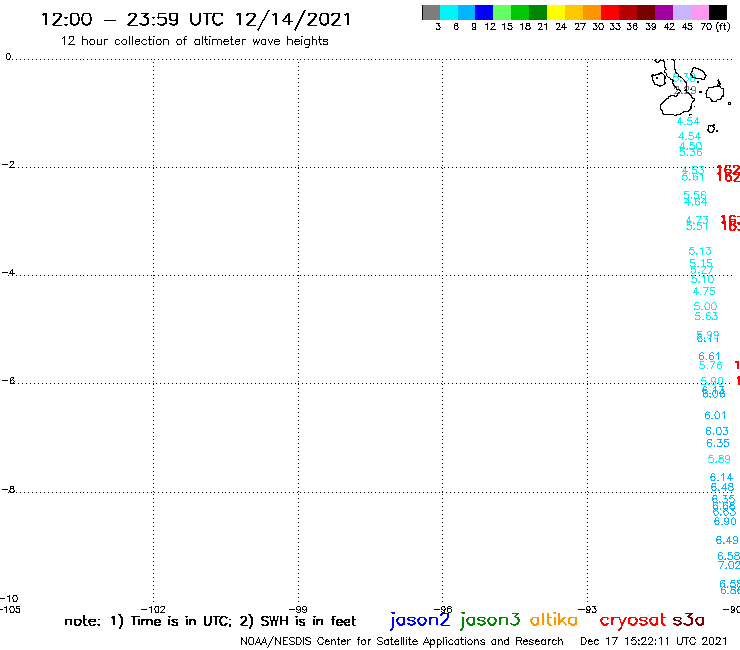
Task: Click the longitude axis label '-105'
Action: 10,609
